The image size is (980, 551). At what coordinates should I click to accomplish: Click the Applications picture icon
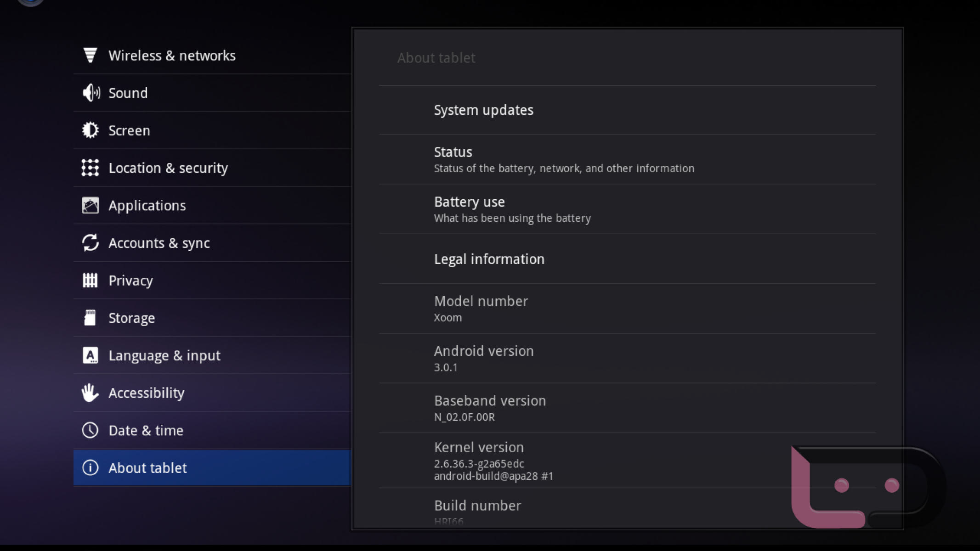coord(90,205)
